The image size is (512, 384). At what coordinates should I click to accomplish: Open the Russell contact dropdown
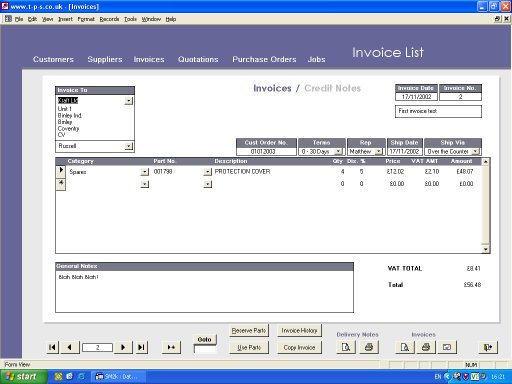pyautogui.click(x=129, y=146)
